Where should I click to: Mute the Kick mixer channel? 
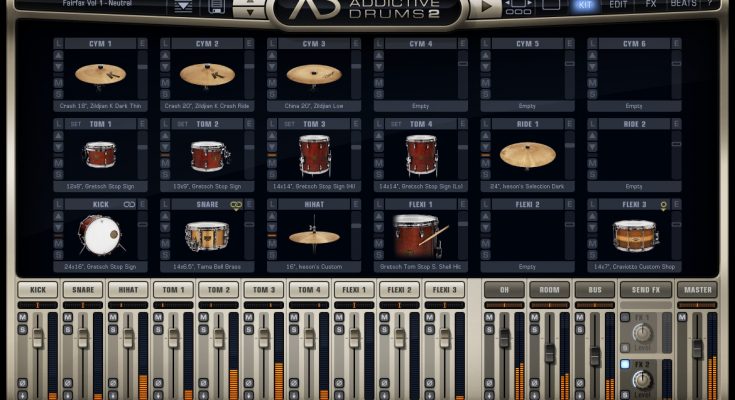[22, 318]
